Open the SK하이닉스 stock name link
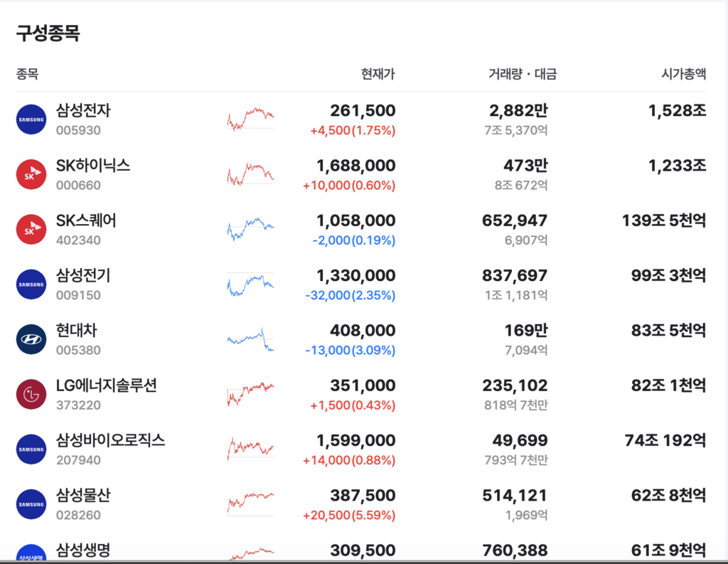This screenshot has height=564, width=728. (93, 166)
